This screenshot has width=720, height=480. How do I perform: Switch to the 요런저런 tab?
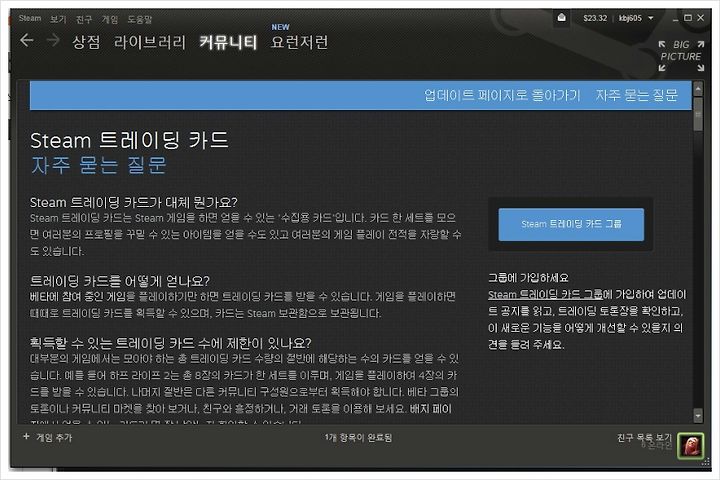[299, 42]
